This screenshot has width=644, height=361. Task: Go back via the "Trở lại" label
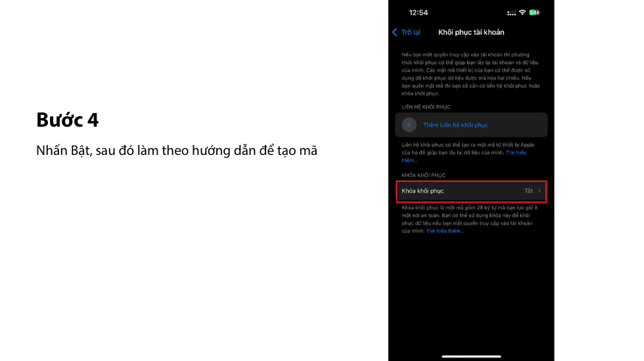coord(411,32)
